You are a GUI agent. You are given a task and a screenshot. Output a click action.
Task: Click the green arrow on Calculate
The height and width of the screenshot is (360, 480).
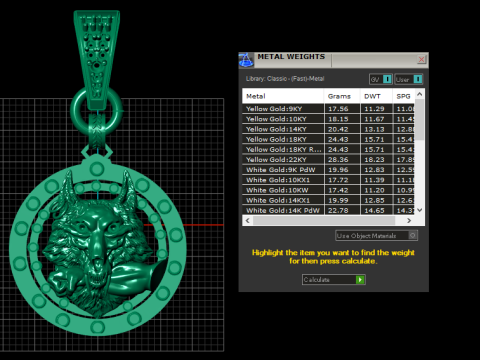[x=360, y=279]
